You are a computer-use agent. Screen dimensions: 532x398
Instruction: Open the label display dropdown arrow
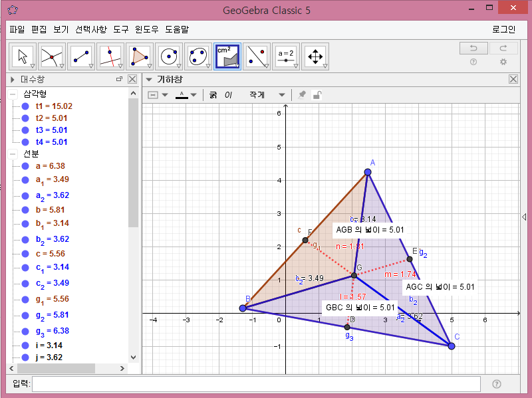coord(165,95)
